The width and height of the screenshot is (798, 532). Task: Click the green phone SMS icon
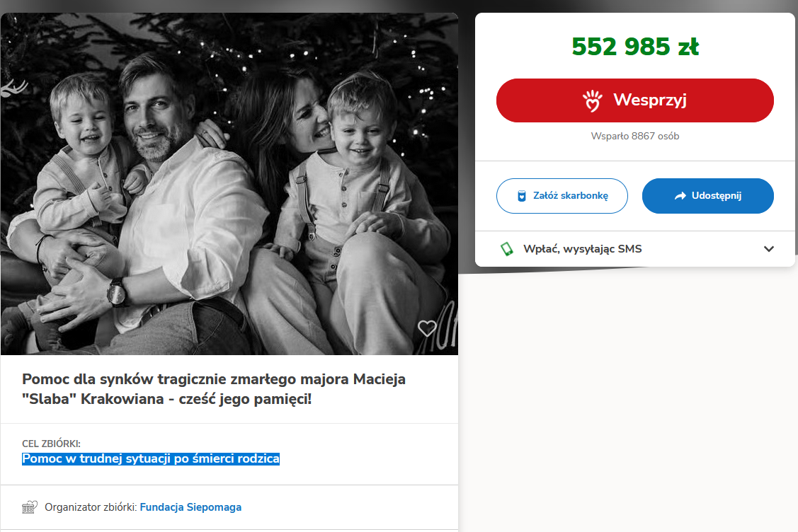coord(506,249)
